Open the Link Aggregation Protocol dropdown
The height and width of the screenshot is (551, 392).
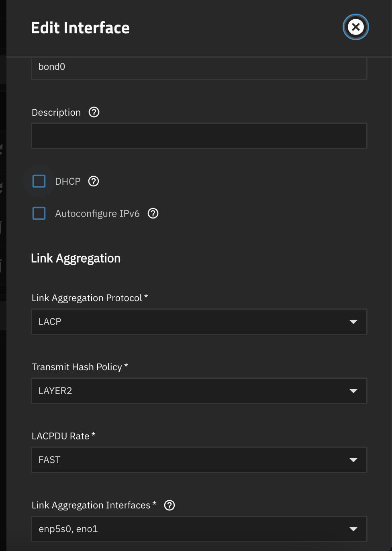tap(199, 322)
